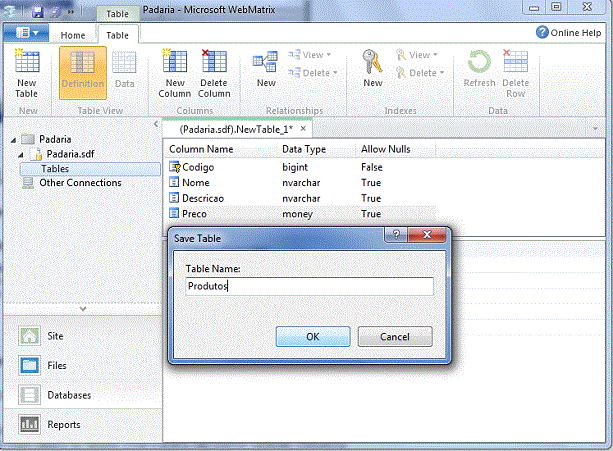
Task: Select the Definition table view button
Action: tap(82, 73)
